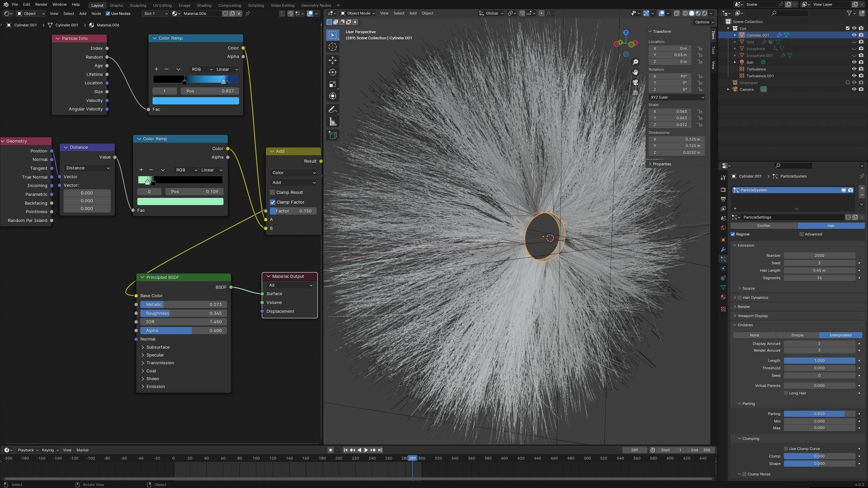868x488 pixels.
Task: Switch to the Sculpting workspace tab
Action: tap(138, 5)
